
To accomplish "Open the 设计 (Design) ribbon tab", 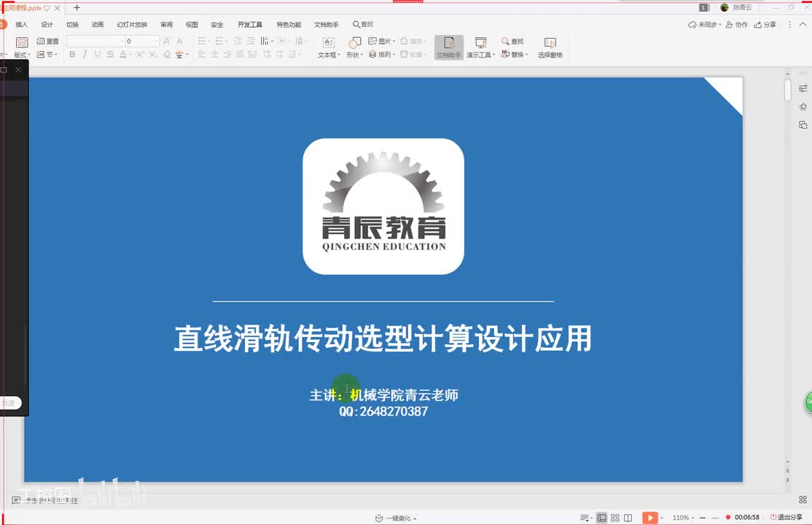I will coord(47,24).
